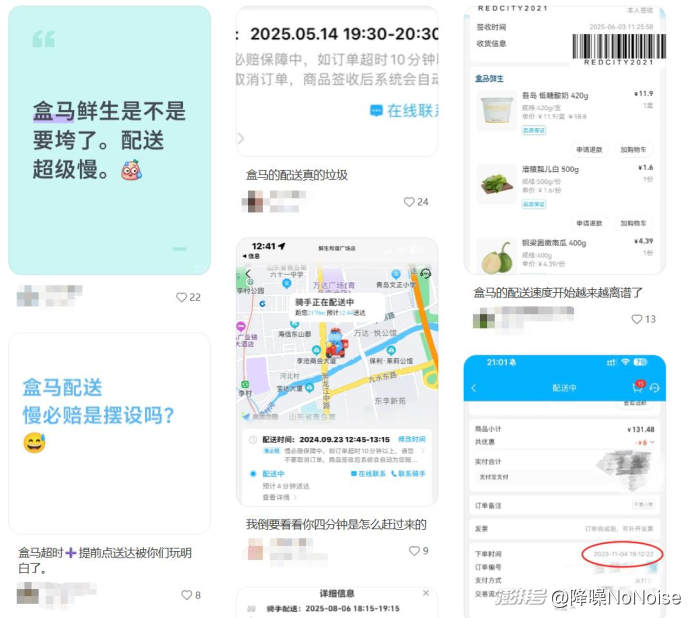
Task: Tap the back arrow on the delivery map
Action: (x=247, y=274)
